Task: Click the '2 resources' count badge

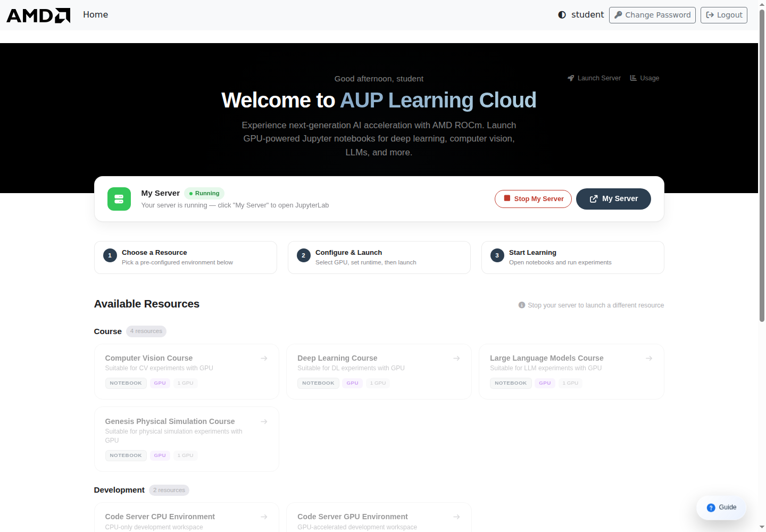Action: pyautogui.click(x=169, y=491)
